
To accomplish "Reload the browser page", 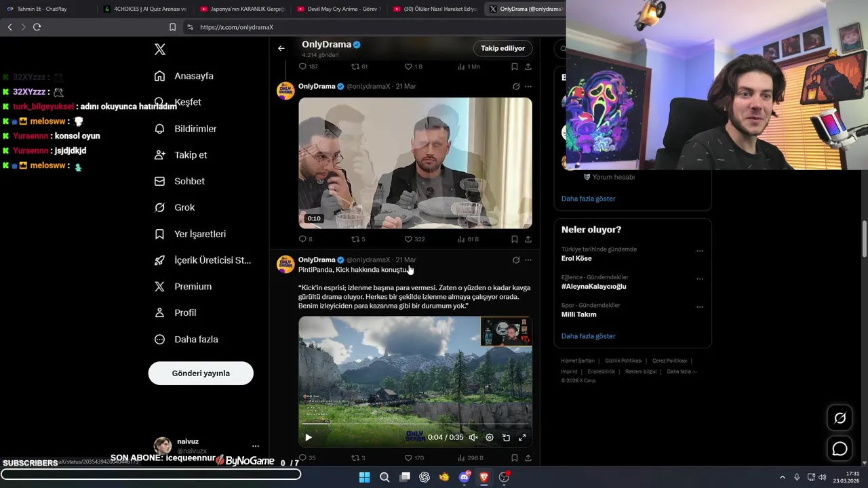I will 37,27.
